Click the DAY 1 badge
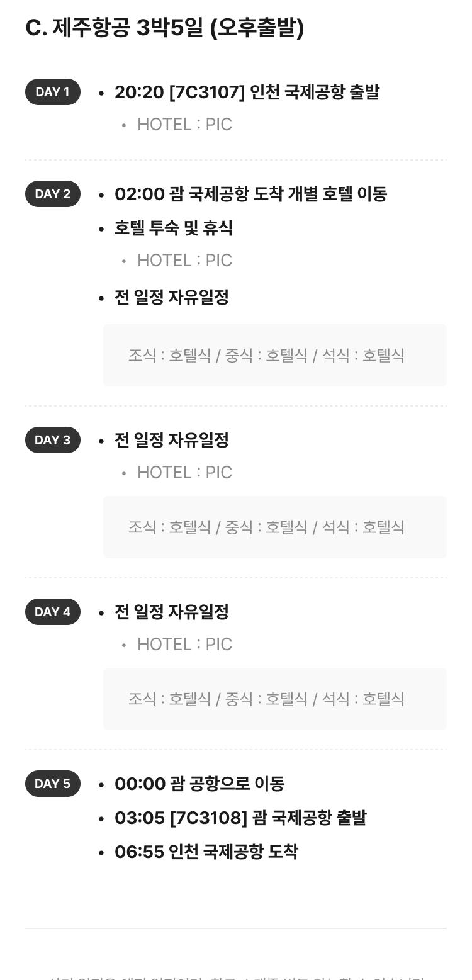The width and height of the screenshot is (472, 980). click(53, 92)
